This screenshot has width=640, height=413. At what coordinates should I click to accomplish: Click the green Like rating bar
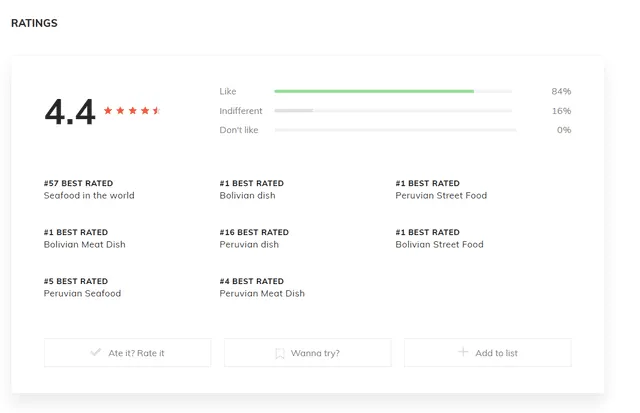point(374,92)
